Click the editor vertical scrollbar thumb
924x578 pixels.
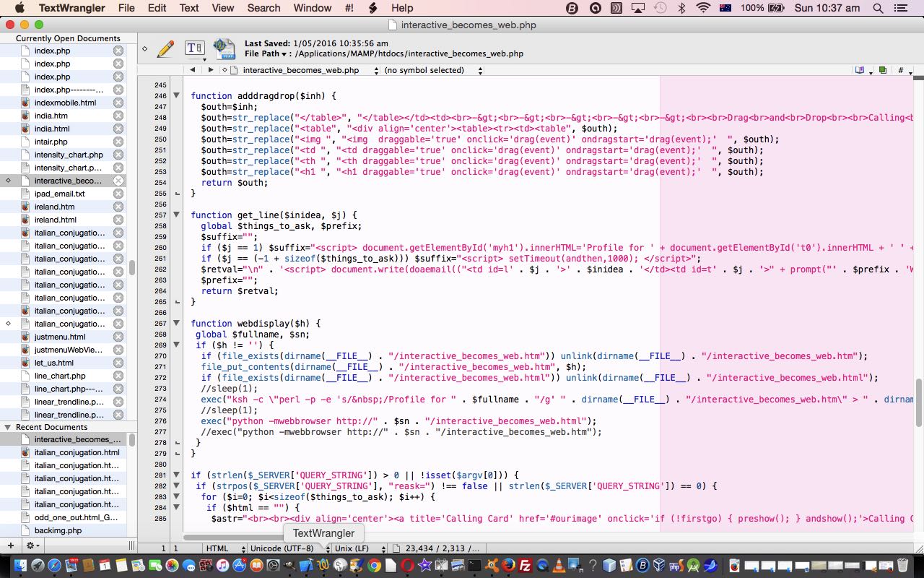[919, 402]
